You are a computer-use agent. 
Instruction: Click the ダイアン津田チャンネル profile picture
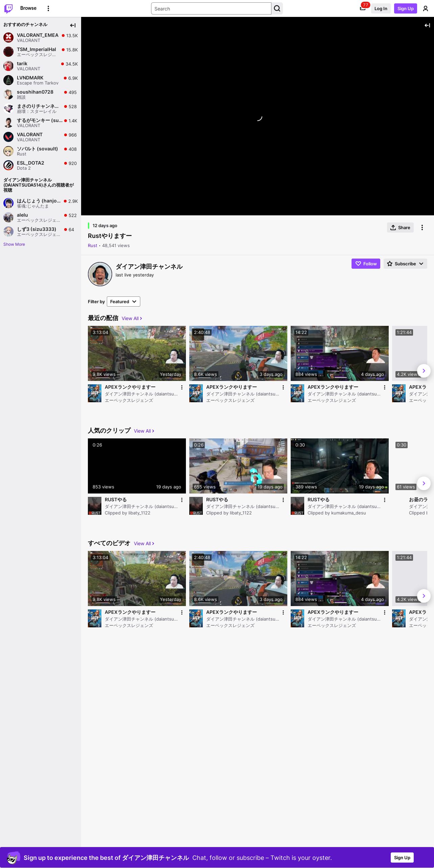[100, 274]
